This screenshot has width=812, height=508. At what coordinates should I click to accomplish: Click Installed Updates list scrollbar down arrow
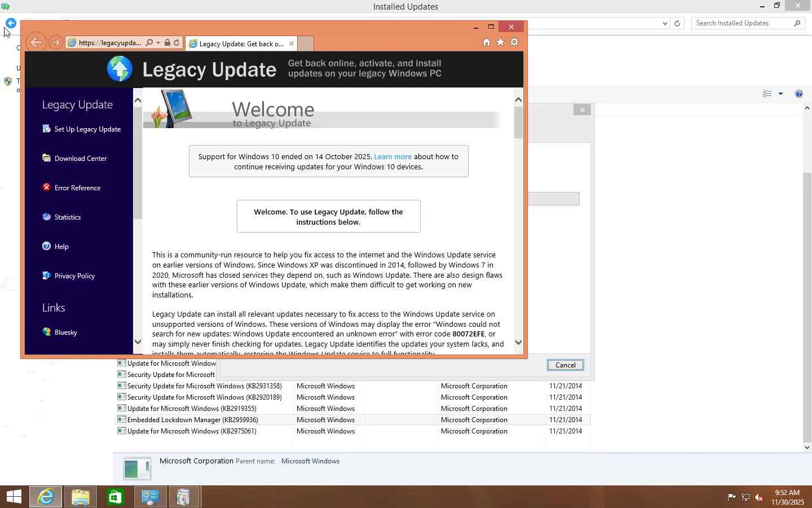pos(807,447)
